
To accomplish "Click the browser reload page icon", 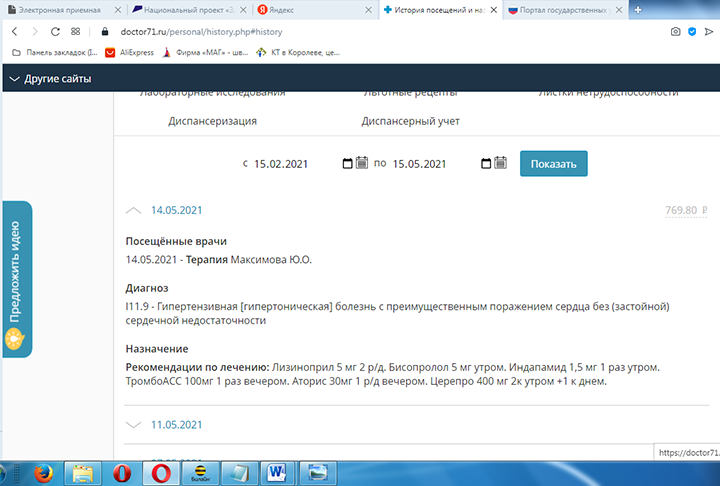I will 53,32.
